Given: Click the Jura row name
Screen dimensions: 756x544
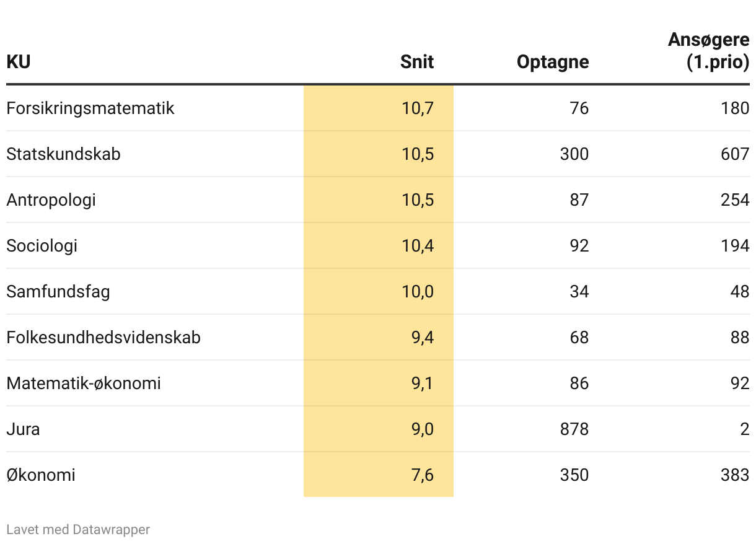Looking at the screenshot, I should click(24, 429).
